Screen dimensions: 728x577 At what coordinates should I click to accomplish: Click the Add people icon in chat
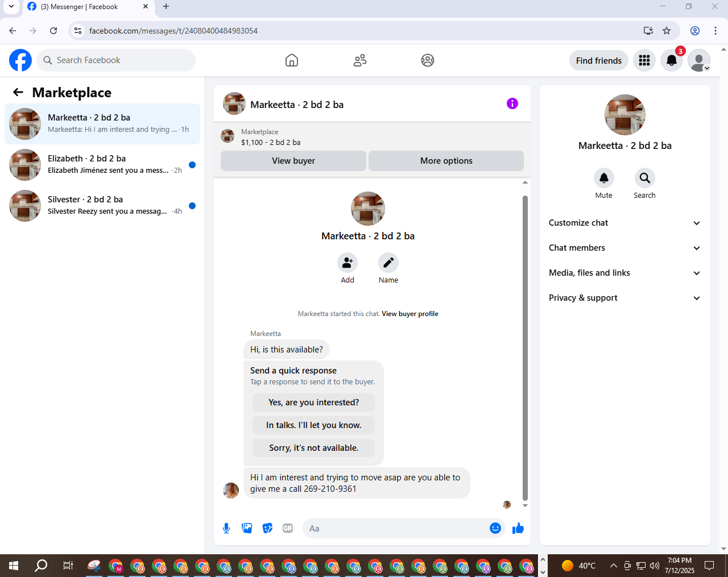click(x=348, y=263)
